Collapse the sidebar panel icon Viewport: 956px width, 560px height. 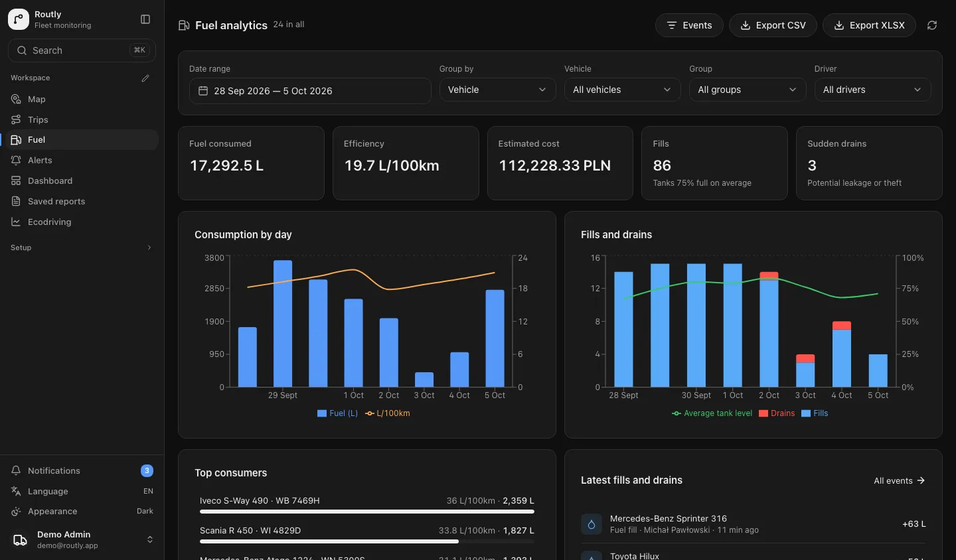(145, 19)
